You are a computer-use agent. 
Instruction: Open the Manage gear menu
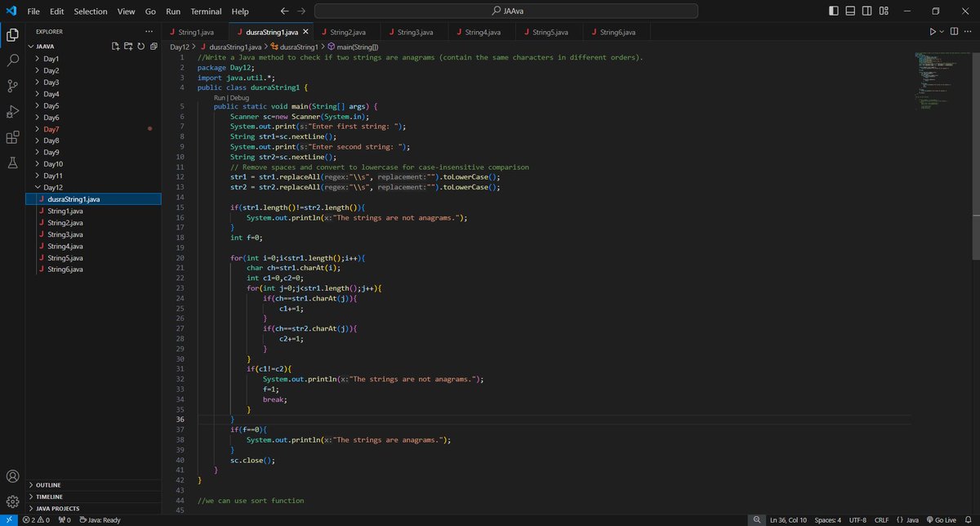[x=13, y=501]
